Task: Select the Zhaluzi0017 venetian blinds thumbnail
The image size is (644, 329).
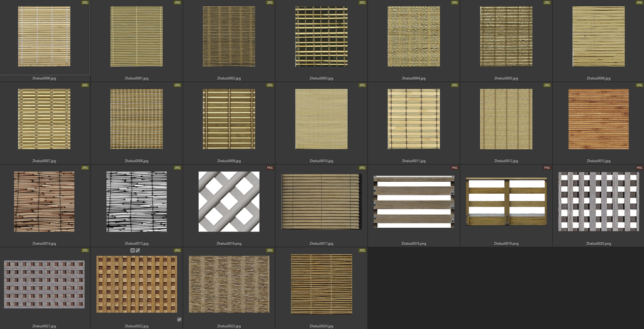Action: pyautogui.click(x=321, y=201)
